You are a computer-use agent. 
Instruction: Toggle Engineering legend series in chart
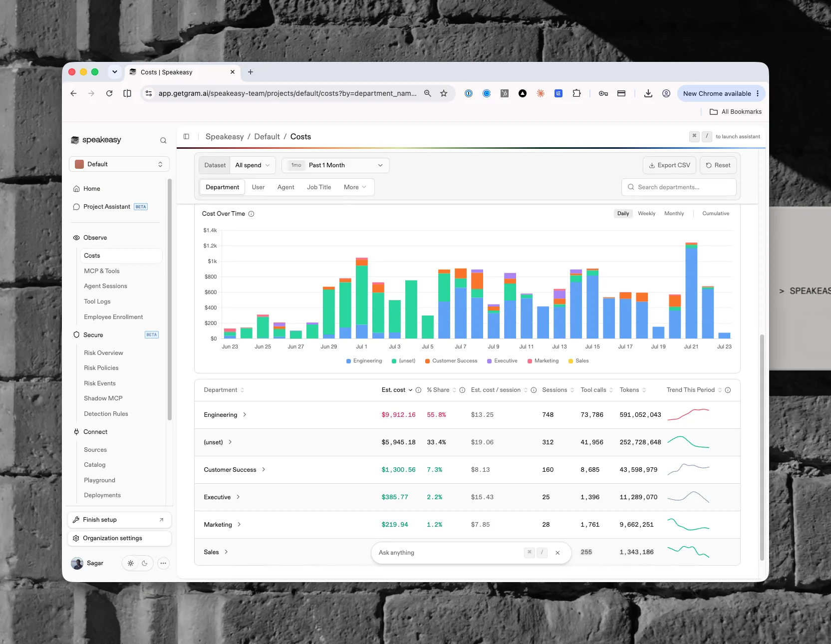click(364, 361)
